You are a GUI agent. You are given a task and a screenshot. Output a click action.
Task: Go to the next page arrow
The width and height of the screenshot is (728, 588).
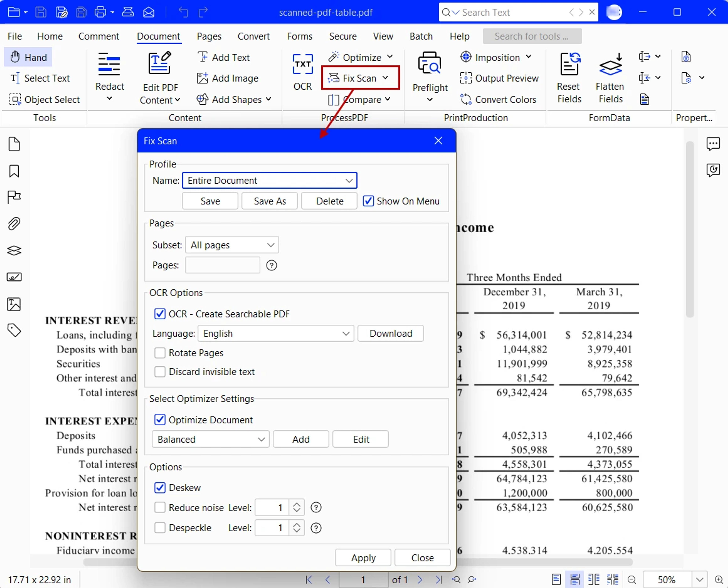pos(420,579)
